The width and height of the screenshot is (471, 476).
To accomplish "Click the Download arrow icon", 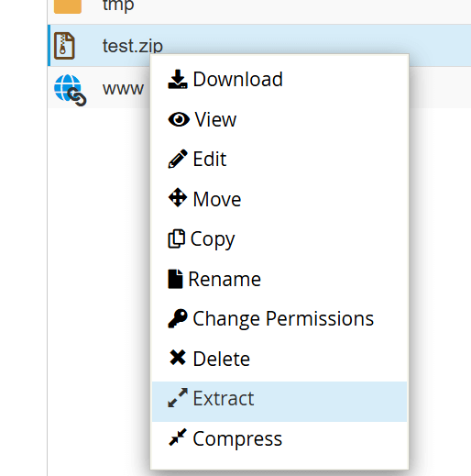I will 178,79.
